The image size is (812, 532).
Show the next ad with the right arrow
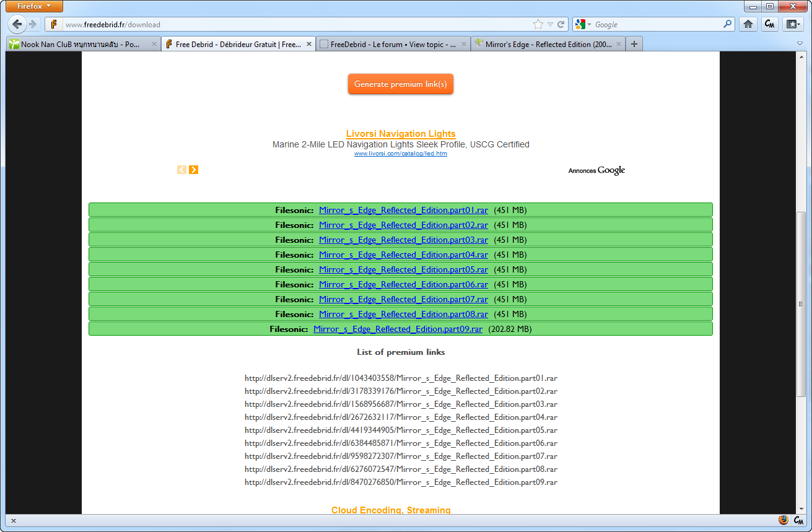194,170
